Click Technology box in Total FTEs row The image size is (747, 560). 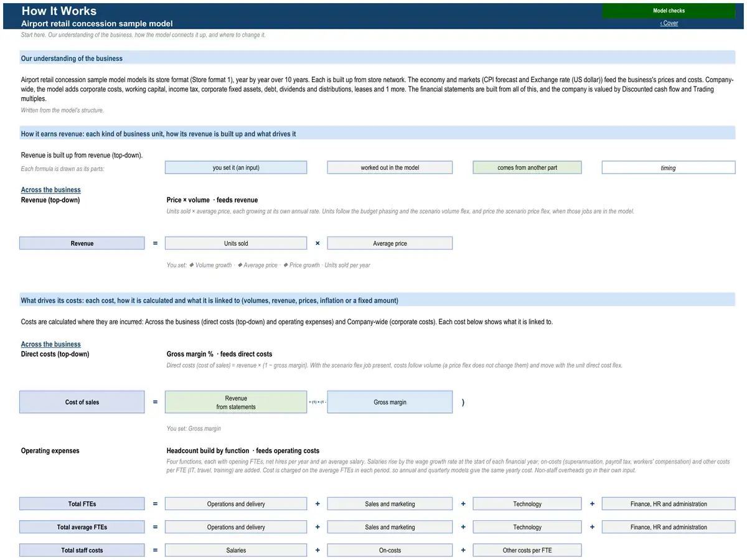(x=527, y=504)
